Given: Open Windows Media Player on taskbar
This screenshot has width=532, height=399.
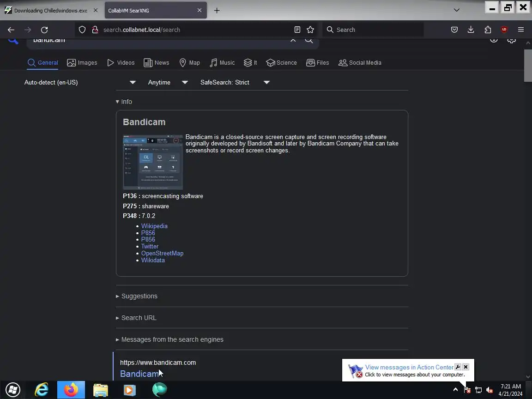Looking at the screenshot, I should (x=129, y=390).
